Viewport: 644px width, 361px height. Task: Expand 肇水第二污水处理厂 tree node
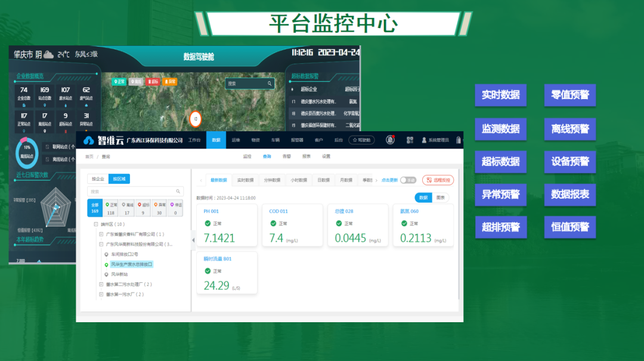tap(101, 284)
